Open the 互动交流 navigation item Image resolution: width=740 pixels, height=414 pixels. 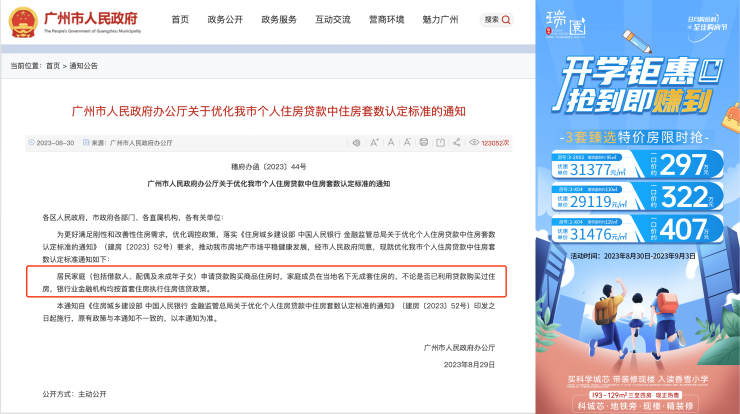click(x=333, y=20)
